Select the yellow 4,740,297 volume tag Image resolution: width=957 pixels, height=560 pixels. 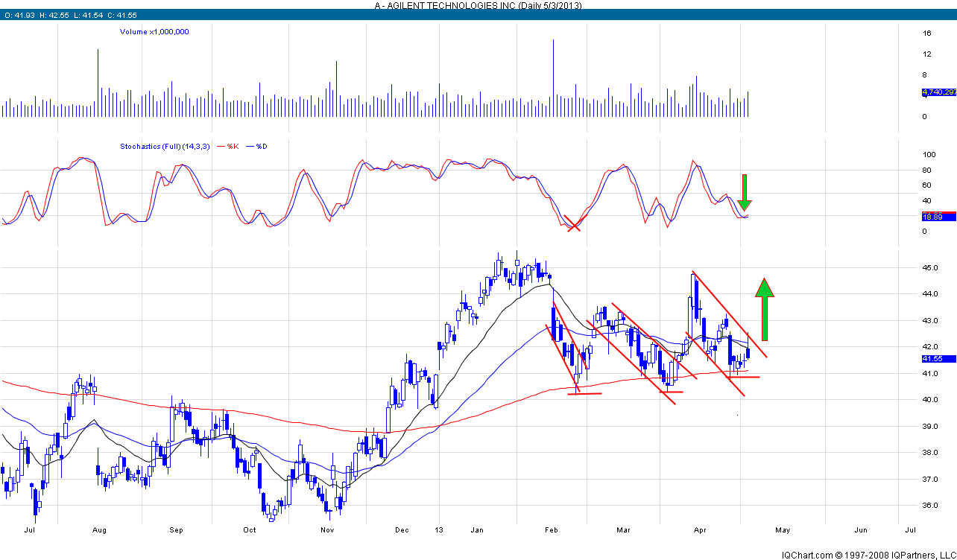938,92
